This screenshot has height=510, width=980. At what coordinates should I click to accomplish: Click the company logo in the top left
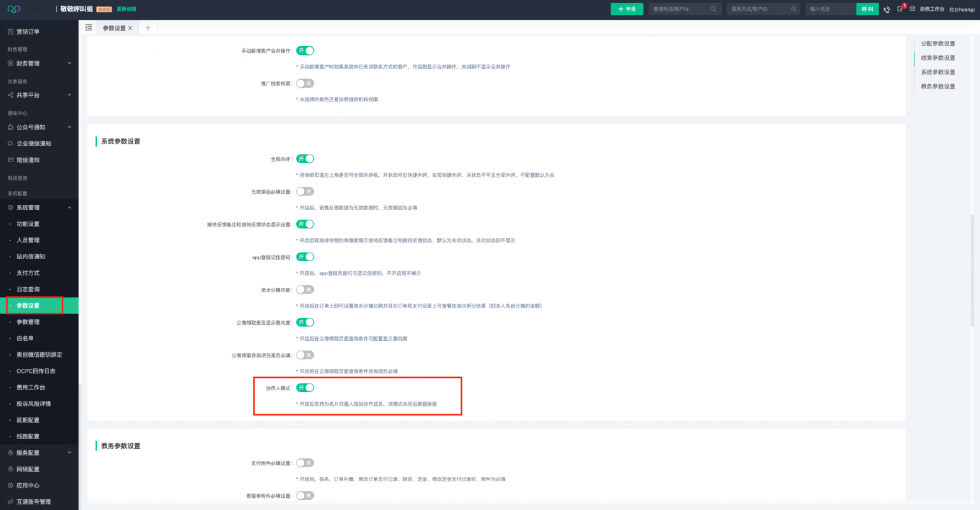[14, 9]
